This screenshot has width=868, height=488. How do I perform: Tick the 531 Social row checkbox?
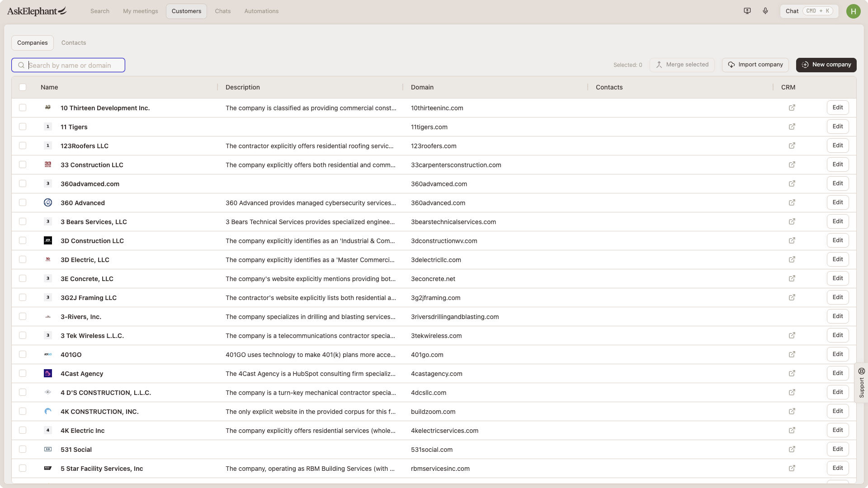[x=23, y=449]
